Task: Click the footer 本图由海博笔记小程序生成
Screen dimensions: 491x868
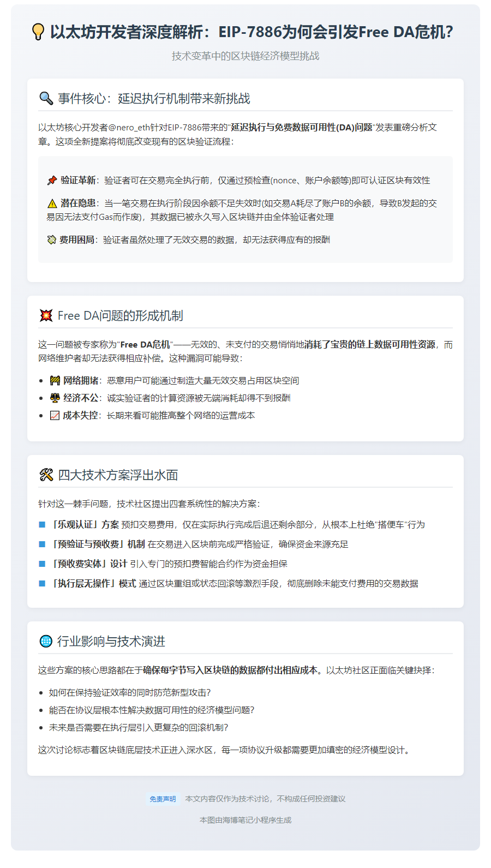Action: tap(245, 820)
